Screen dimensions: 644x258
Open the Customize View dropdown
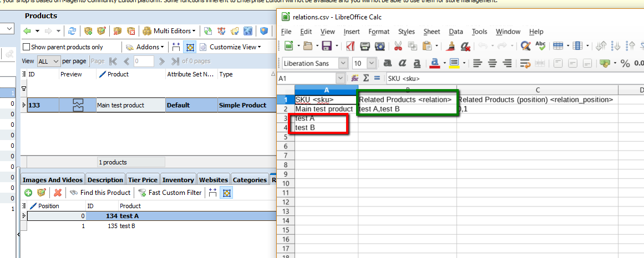pos(230,47)
